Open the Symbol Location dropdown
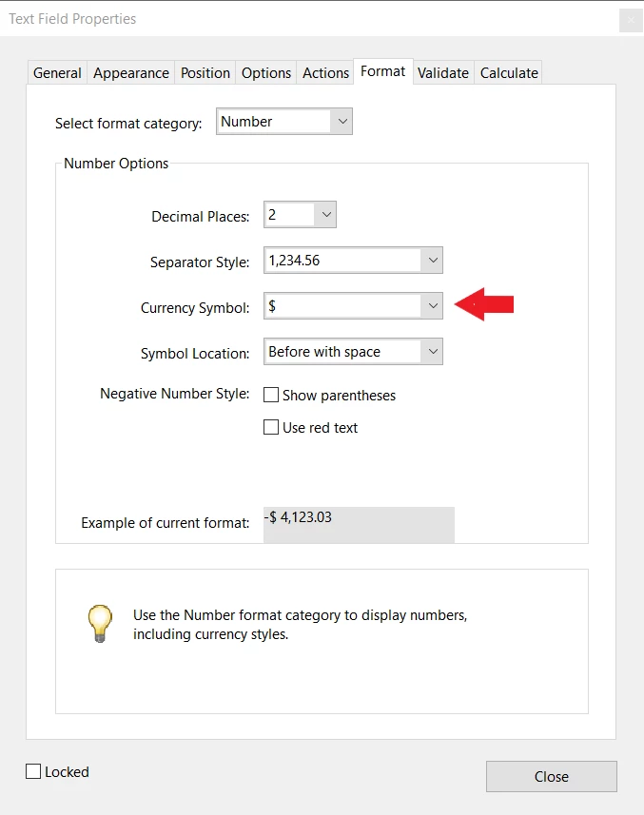 click(353, 352)
